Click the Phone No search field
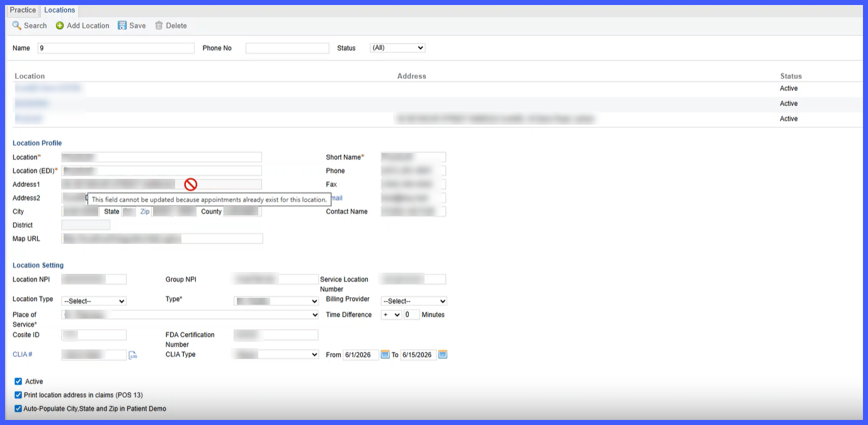 pyautogui.click(x=287, y=48)
